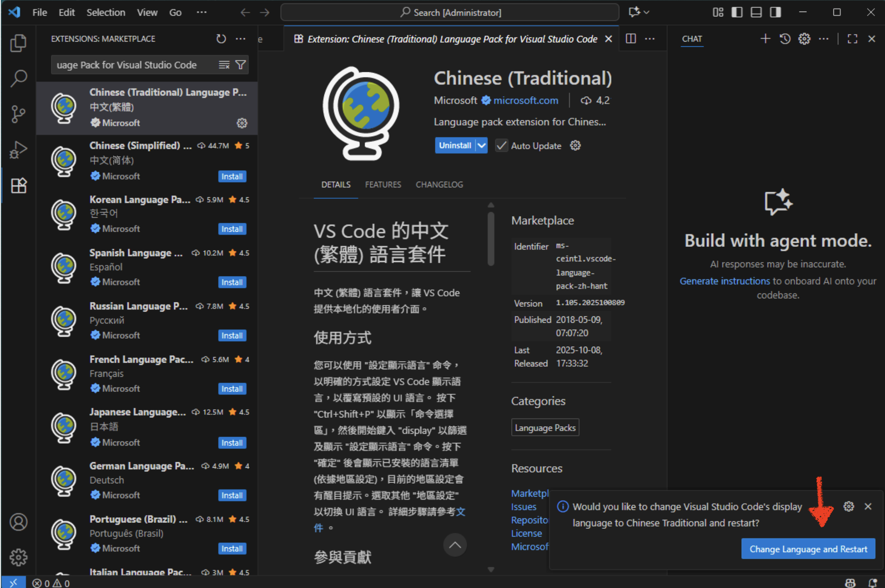Open the Selection menu
885x588 pixels.
click(106, 12)
